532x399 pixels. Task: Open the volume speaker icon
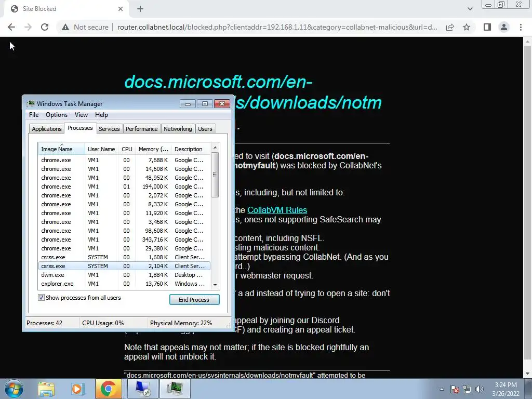point(480,390)
